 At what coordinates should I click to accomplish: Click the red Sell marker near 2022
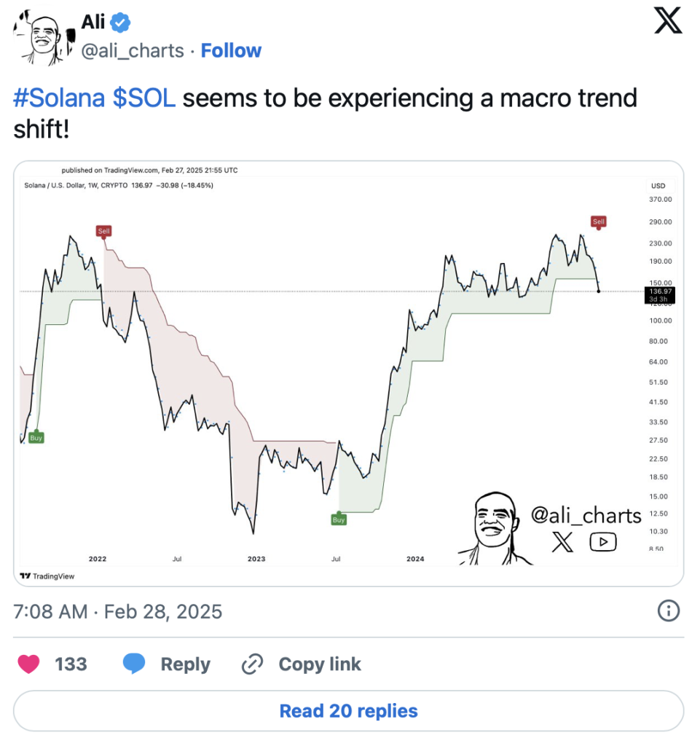[x=103, y=231]
